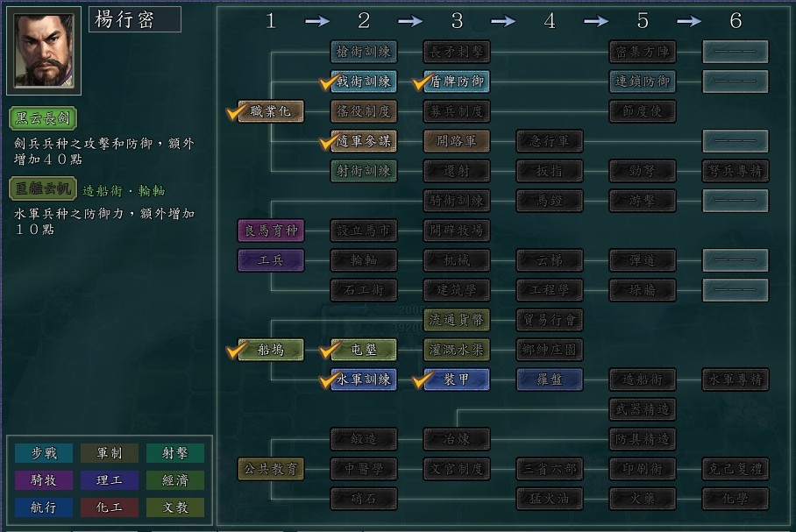Toggle the checked 盾牌防御 technology
The image size is (796, 532).
[457, 82]
